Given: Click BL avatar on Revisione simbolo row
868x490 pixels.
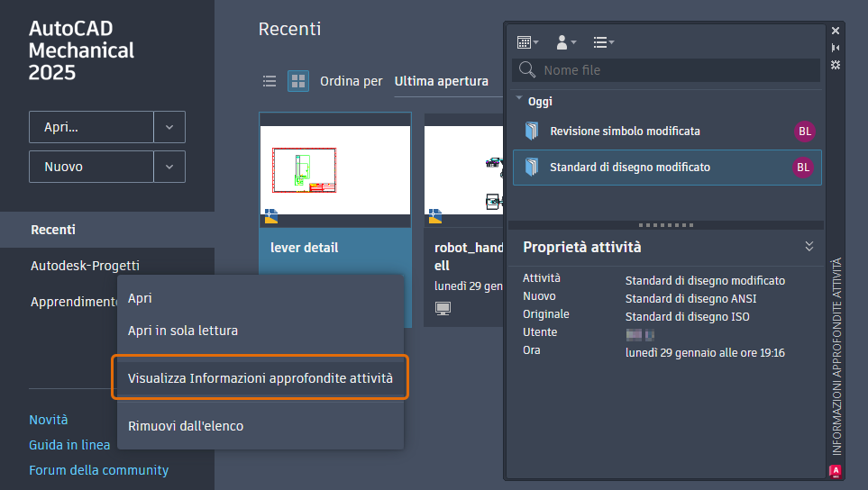Looking at the screenshot, I should point(804,132).
